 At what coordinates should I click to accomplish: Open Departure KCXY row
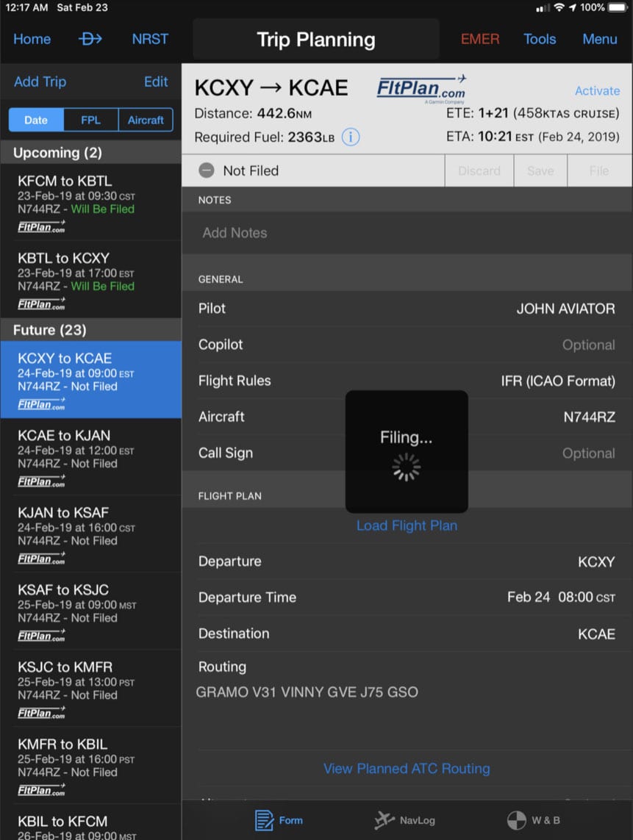[407, 561]
